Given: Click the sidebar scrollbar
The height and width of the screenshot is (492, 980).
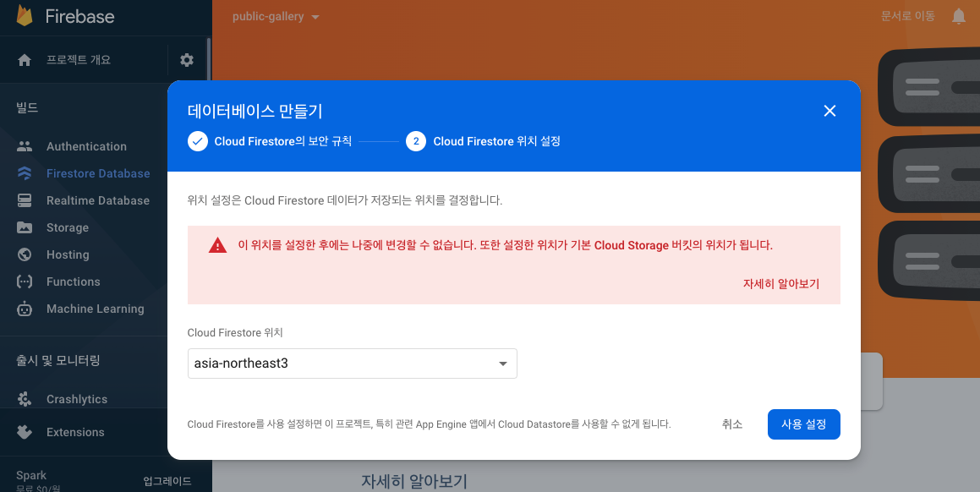Looking at the screenshot, I should point(209,59).
